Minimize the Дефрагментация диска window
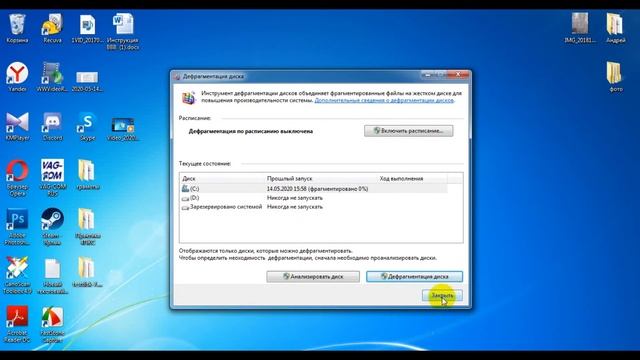This screenshot has width=640, height=360. (x=427, y=75)
